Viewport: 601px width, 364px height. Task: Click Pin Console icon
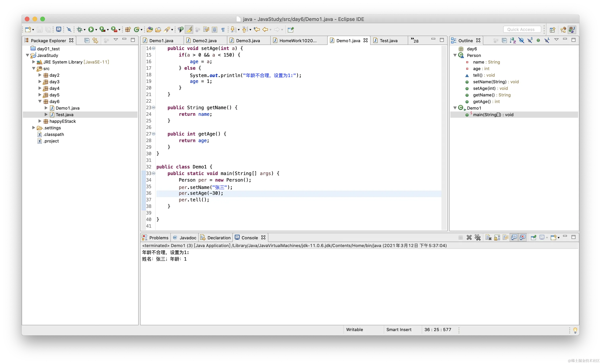point(533,237)
